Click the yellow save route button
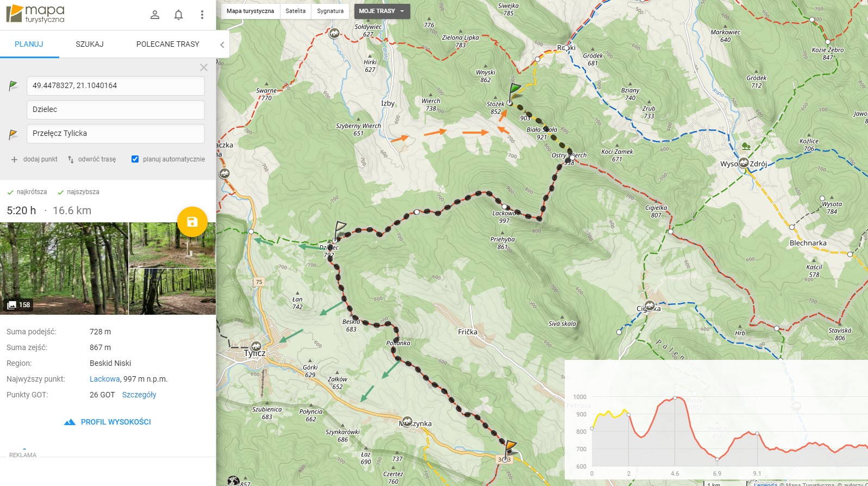 tap(192, 222)
